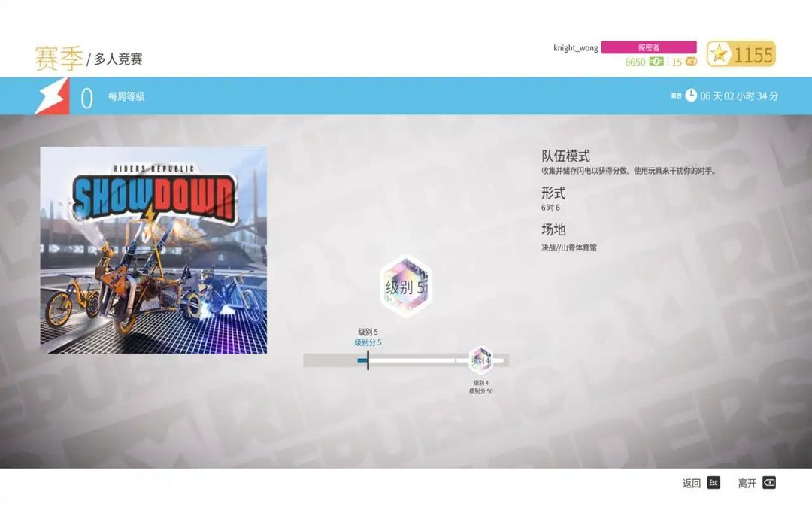812x507 pixels.
Task: Click the 每周等级 label in the blue bar
Action: 126,96
